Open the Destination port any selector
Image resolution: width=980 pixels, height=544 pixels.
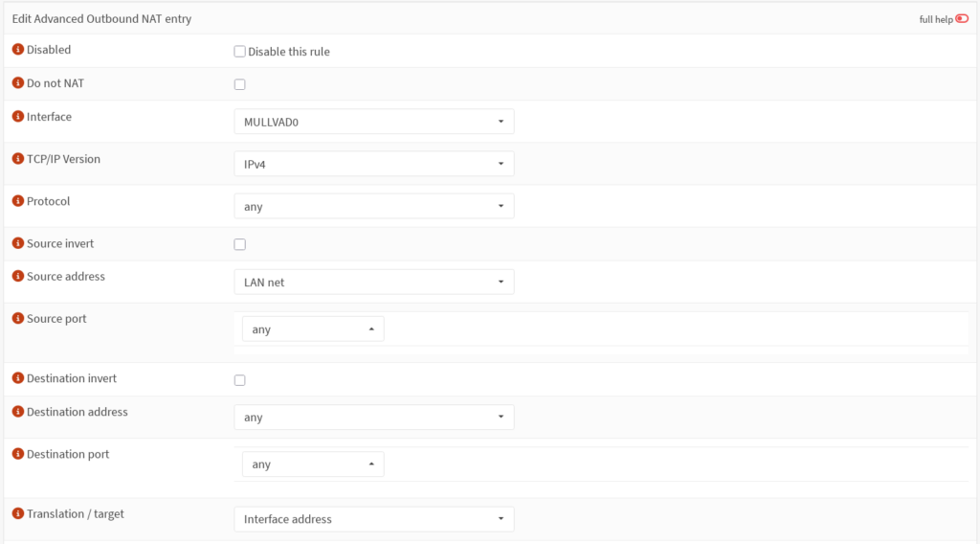313,465
